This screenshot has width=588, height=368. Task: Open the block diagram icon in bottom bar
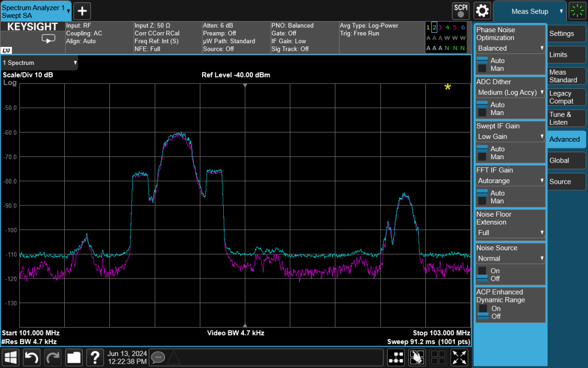(x=396, y=357)
